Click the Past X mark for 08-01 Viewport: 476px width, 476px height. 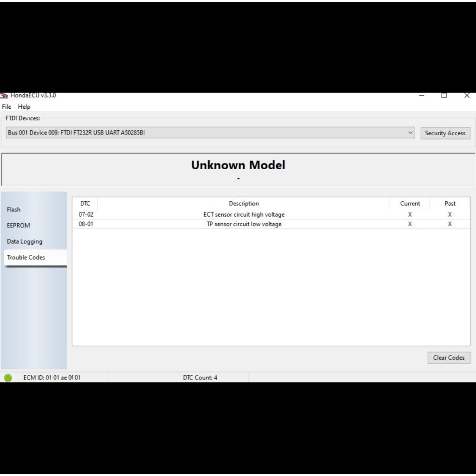(450, 224)
